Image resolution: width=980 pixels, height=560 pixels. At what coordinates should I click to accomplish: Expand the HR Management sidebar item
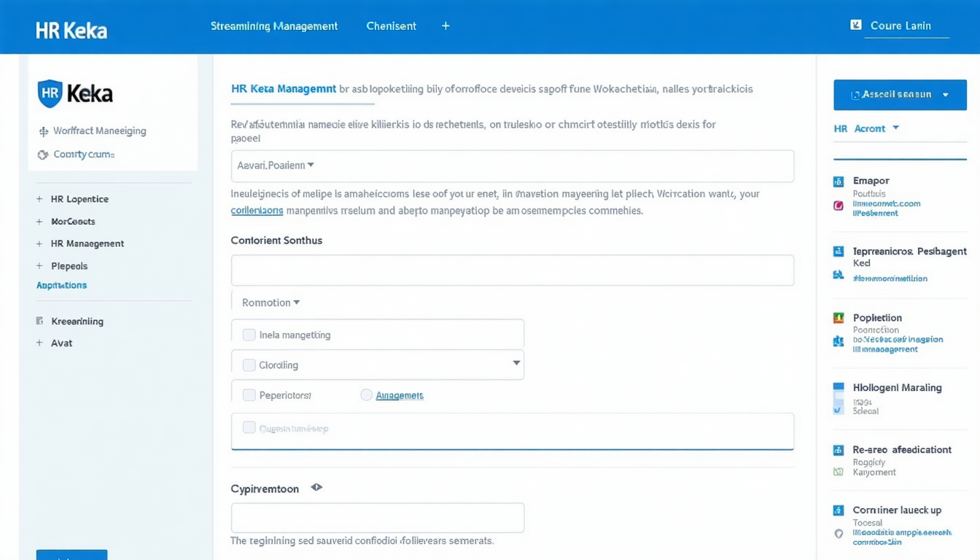click(39, 244)
